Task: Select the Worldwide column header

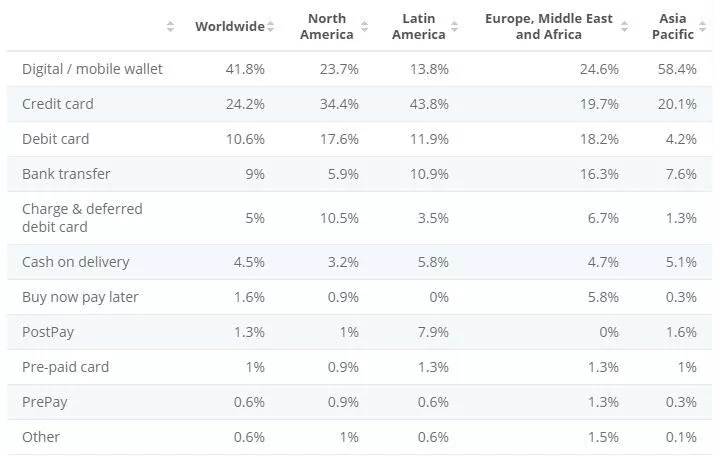Action: coord(229,27)
